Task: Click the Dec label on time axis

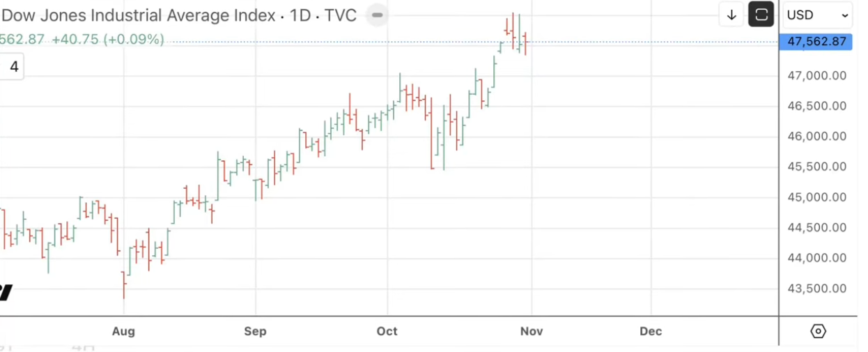Action: tap(651, 331)
